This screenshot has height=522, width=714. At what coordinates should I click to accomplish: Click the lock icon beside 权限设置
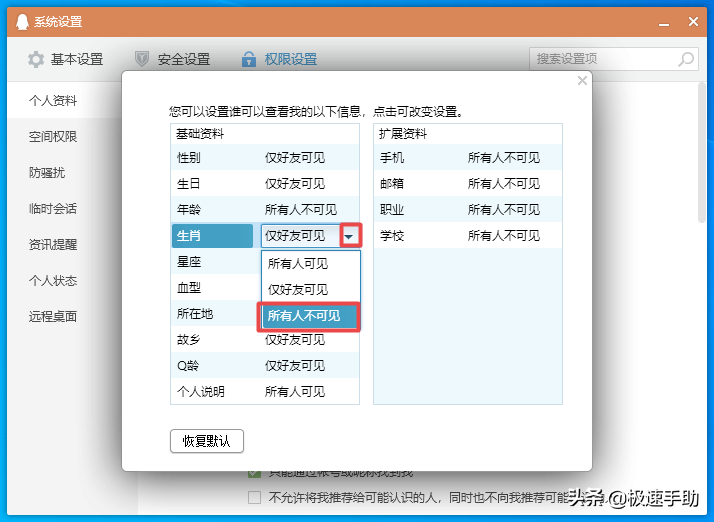point(249,59)
